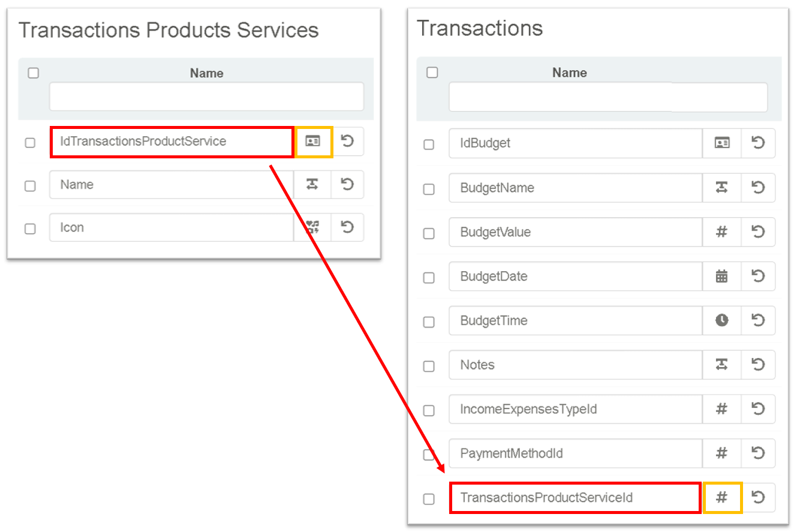Image resolution: width=797 pixels, height=532 pixels.
Task: Toggle select-all checkbox in Transactions header
Action: tap(432, 73)
